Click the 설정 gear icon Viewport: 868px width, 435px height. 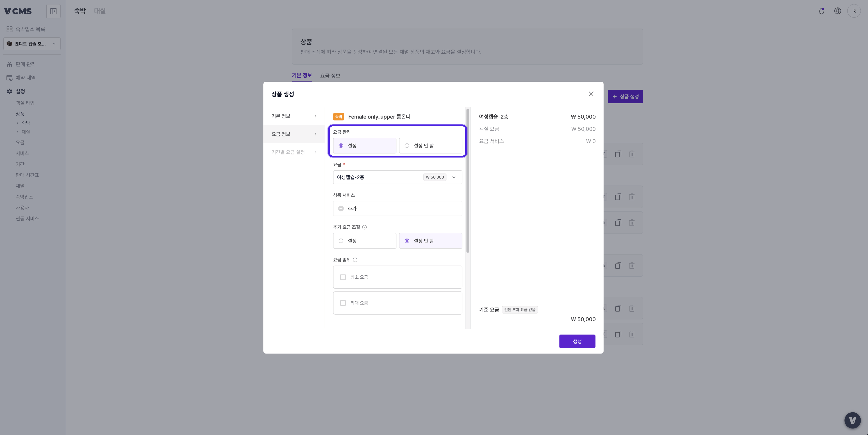10,91
